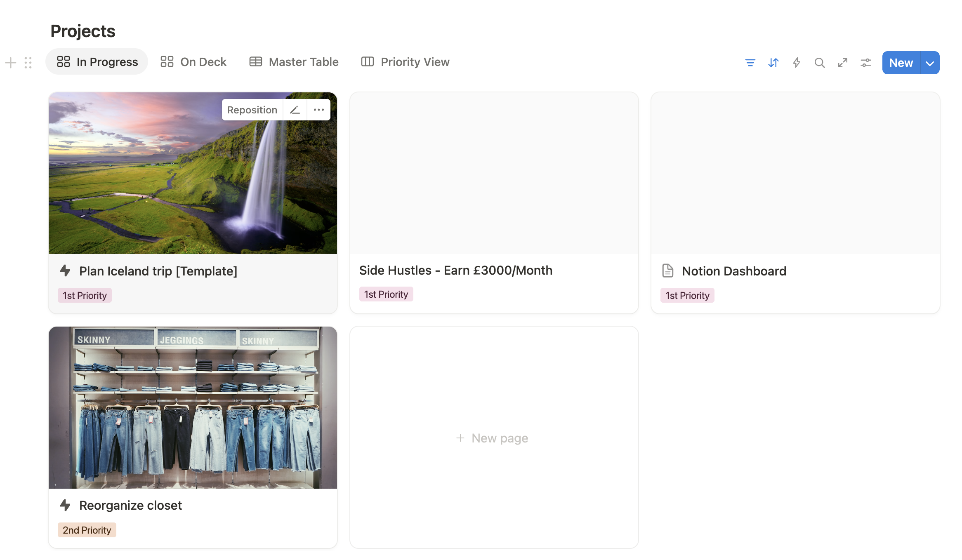Click board icon on Priority View tab
962x560 pixels.
point(367,61)
